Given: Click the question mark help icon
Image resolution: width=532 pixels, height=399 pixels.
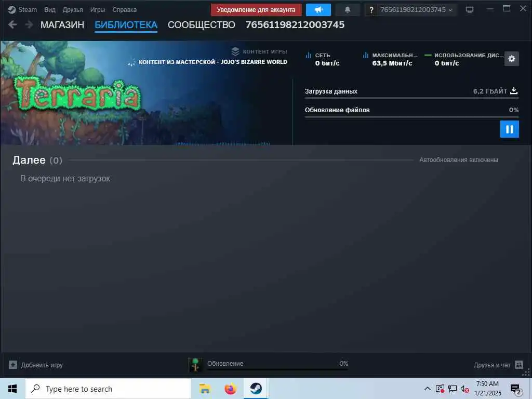Looking at the screenshot, I should 371,10.
